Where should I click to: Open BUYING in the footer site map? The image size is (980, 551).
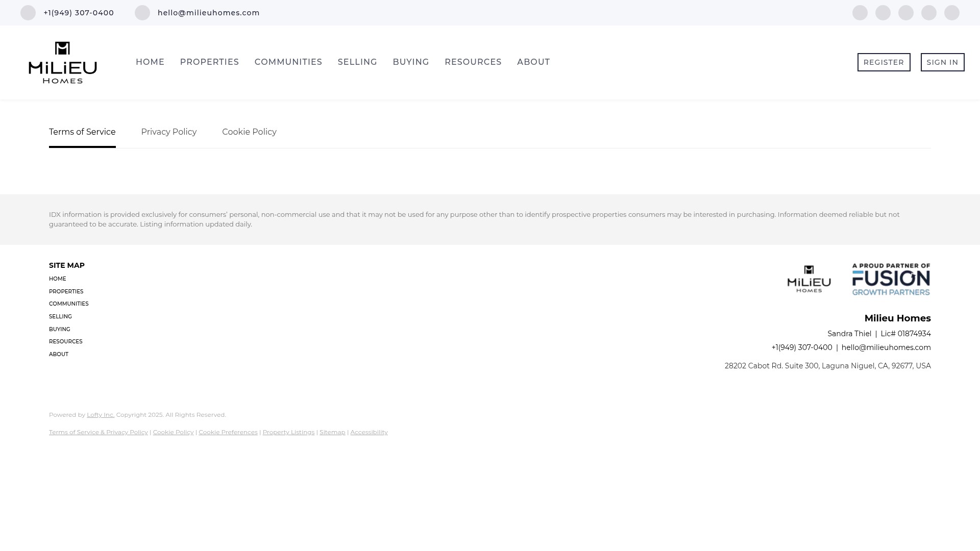coord(60,330)
